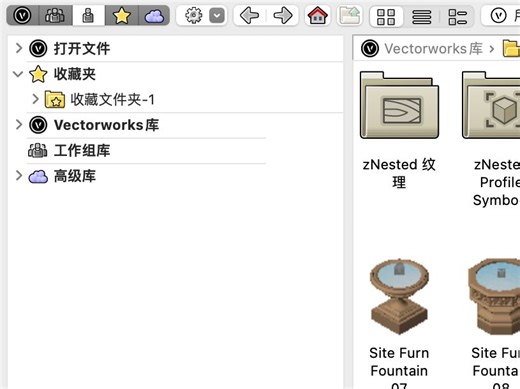Image resolution: width=520 pixels, height=389 pixels.
Task: Go back with the left arrow
Action: click(x=249, y=15)
